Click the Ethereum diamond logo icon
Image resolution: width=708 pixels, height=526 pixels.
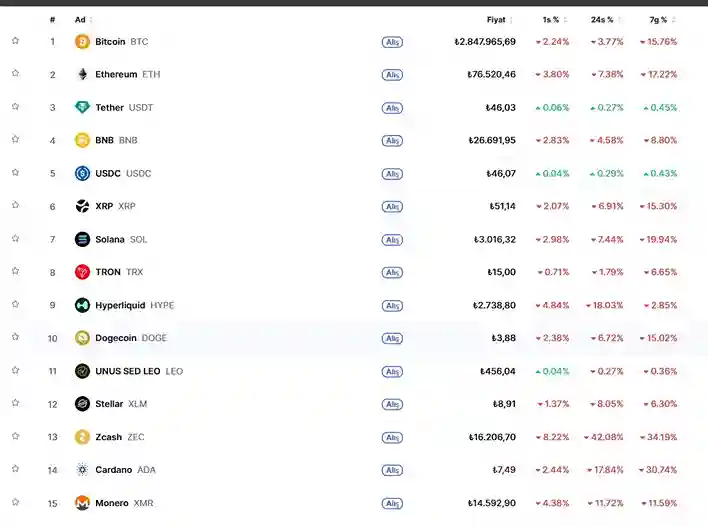point(82,74)
